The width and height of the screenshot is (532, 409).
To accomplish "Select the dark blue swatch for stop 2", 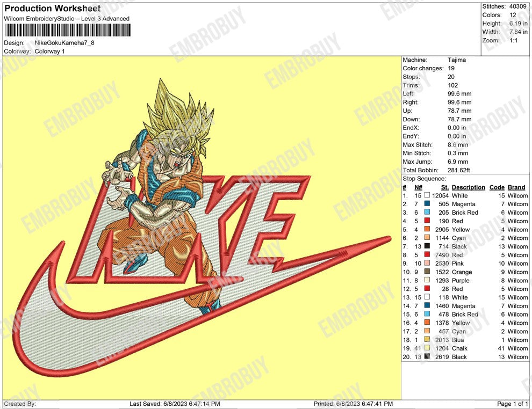I will coord(427,203).
